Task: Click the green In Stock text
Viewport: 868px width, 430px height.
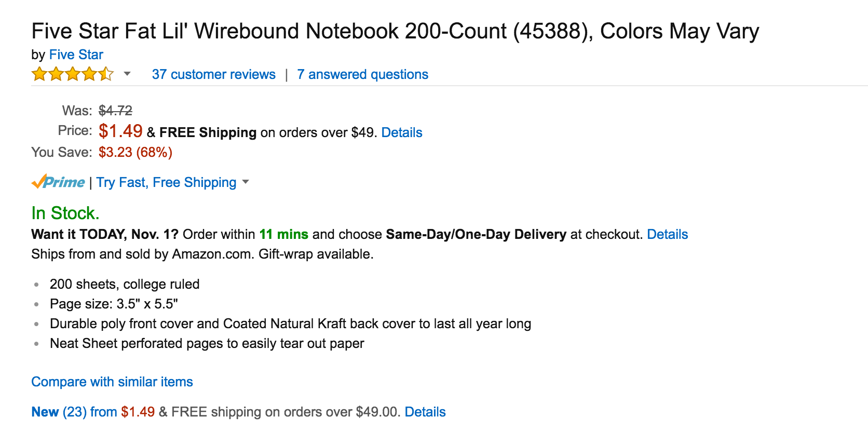Action: point(65,213)
